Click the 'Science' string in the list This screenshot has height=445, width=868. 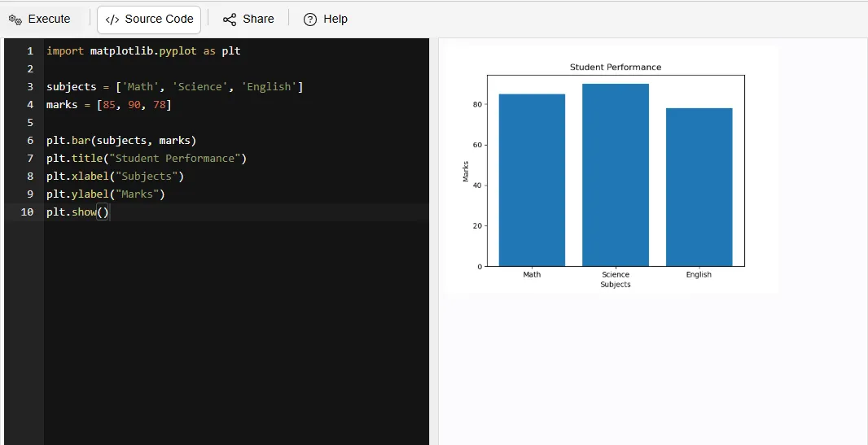[199, 87]
